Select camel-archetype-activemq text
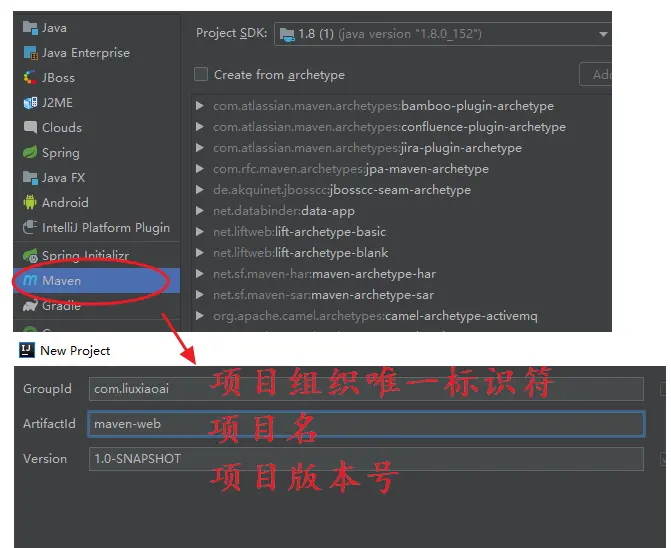The image size is (671, 548). click(461, 316)
